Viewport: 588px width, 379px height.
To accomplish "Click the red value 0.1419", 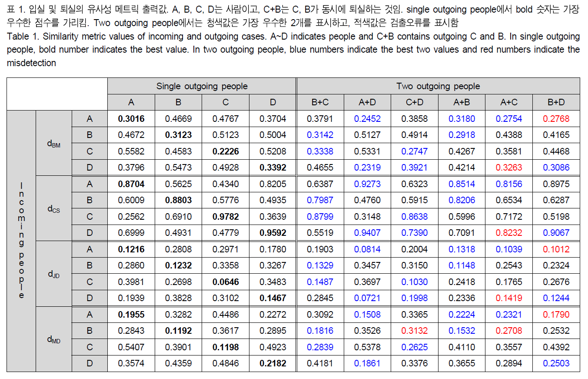I will pyautogui.click(x=509, y=298).
